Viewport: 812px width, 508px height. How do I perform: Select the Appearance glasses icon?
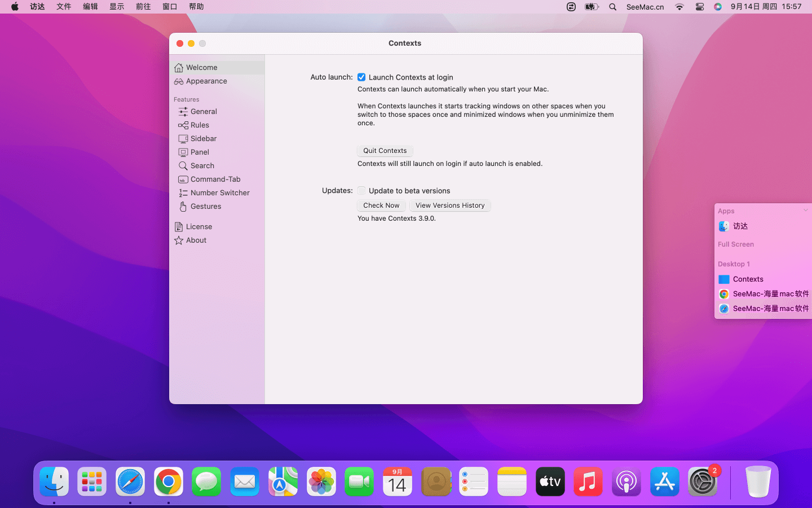click(179, 81)
